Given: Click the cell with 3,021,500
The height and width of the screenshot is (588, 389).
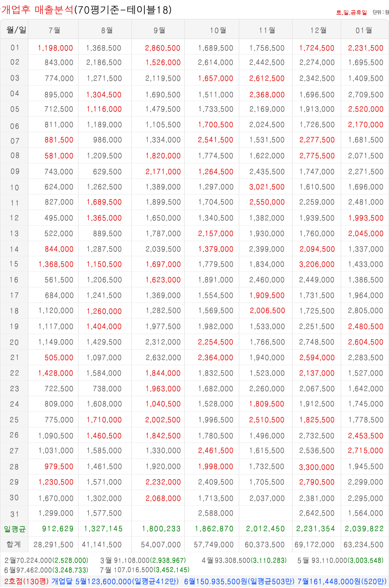Looking at the screenshot, I should point(267,187).
